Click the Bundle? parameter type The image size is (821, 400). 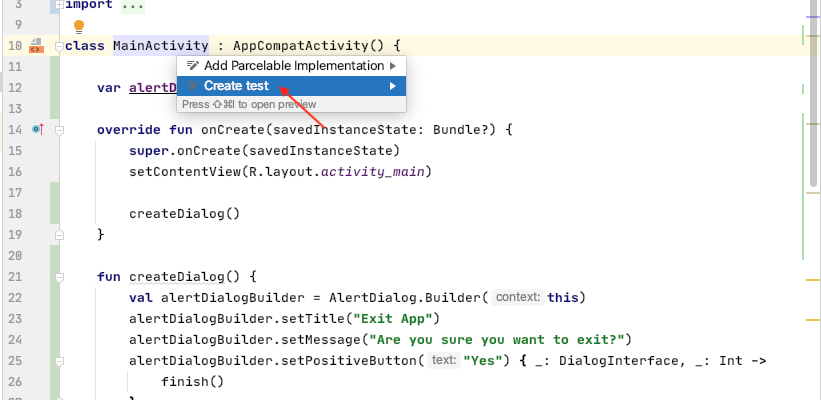pos(460,129)
